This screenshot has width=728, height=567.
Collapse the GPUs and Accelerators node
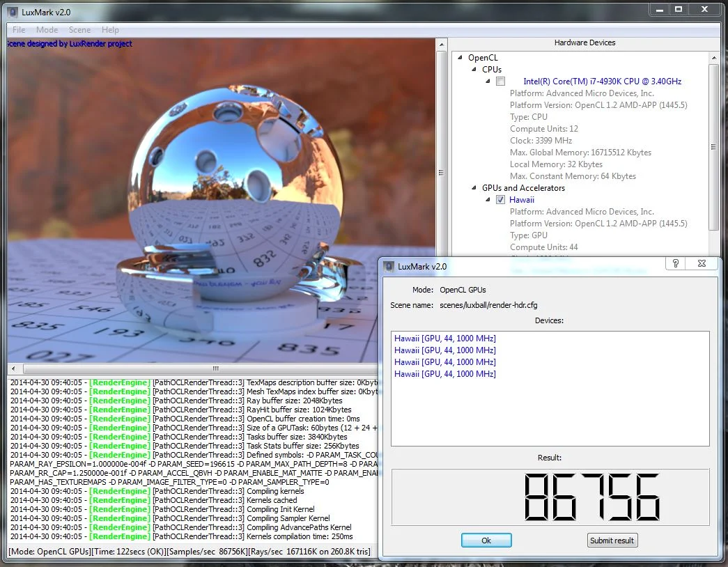pyautogui.click(x=474, y=187)
